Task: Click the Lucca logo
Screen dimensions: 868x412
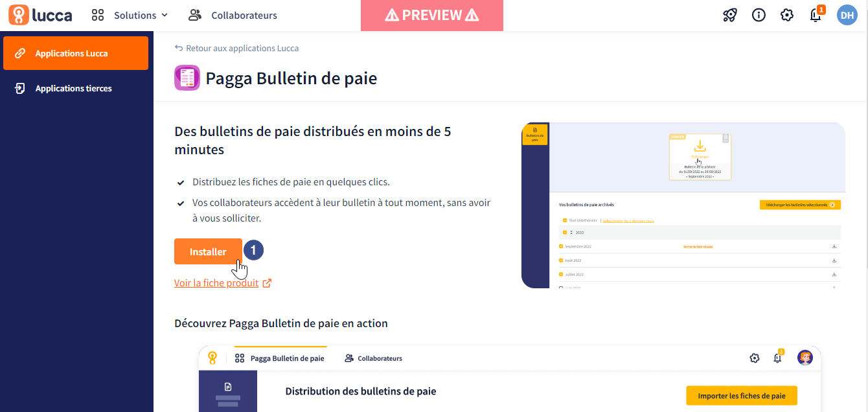Action: (x=40, y=15)
